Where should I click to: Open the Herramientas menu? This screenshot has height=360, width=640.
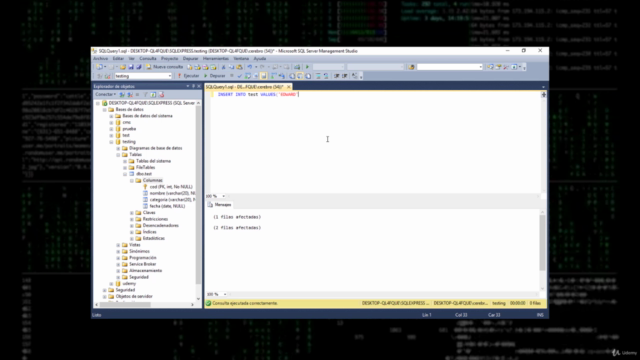(x=216, y=58)
